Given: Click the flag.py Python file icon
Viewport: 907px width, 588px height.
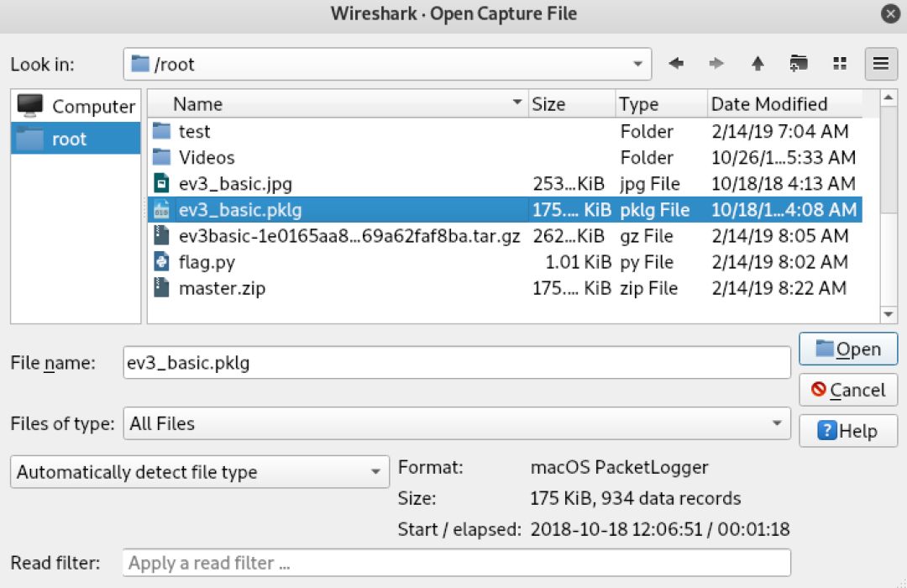Looking at the screenshot, I should click(x=161, y=261).
